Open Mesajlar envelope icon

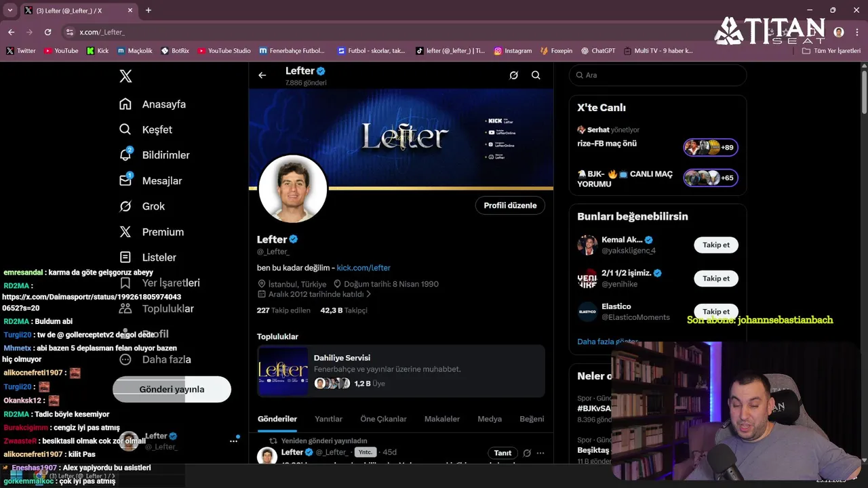coord(125,180)
